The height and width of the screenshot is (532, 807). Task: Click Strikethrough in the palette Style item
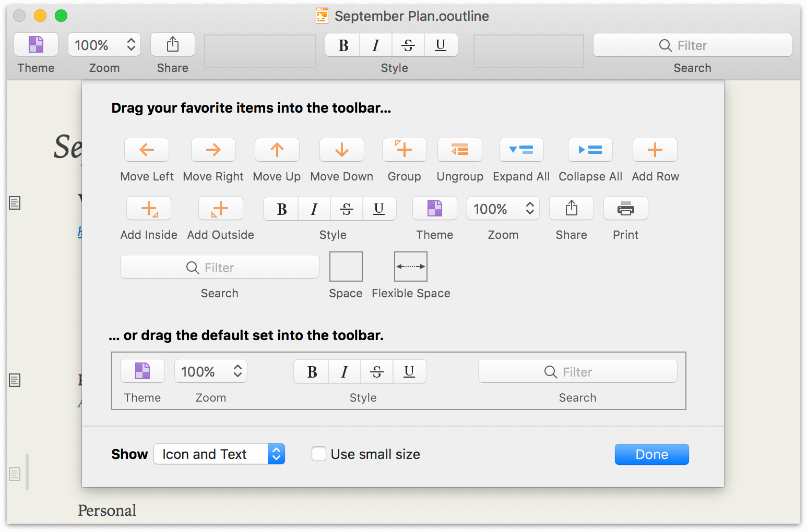(347, 209)
